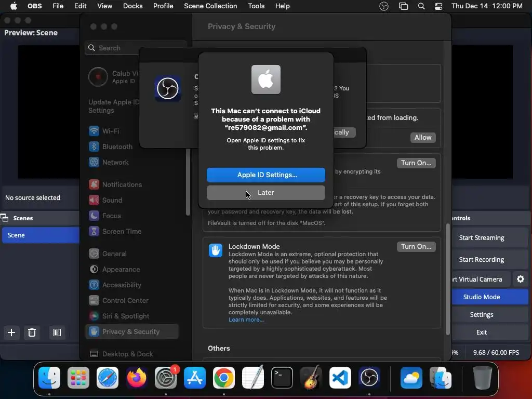Click Update Apple ID Settings in sidebar

tap(114, 106)
